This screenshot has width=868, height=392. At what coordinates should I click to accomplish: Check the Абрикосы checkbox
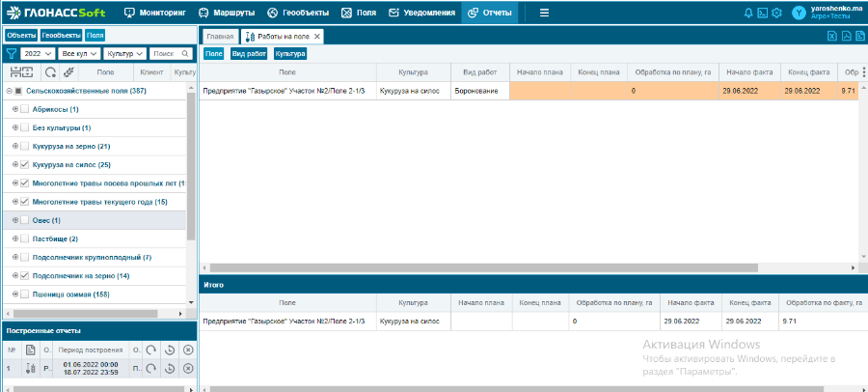25,109
